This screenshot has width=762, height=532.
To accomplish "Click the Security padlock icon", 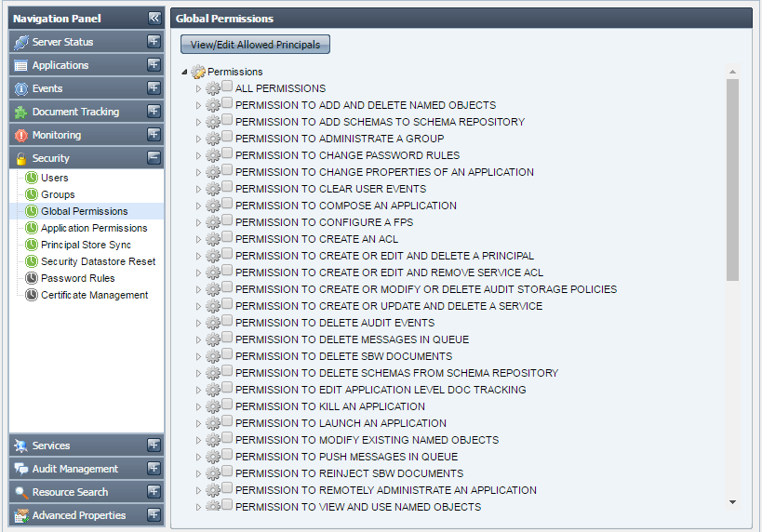I will 20,159.
